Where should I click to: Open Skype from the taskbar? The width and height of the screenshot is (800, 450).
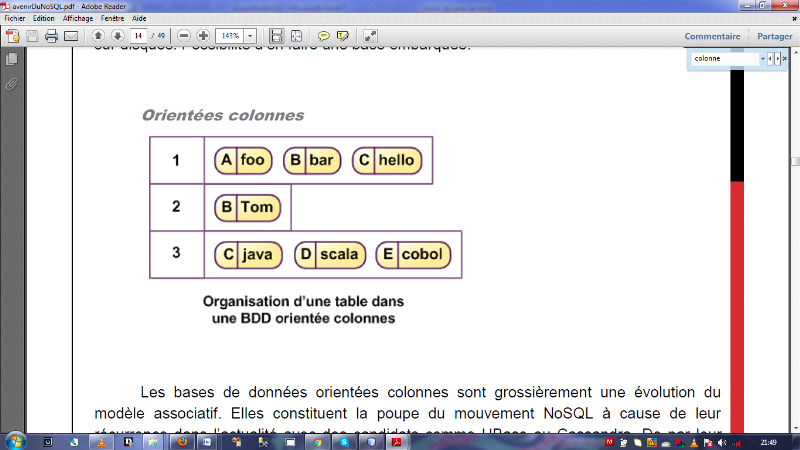pyautogui.click(x=344, y=442)
